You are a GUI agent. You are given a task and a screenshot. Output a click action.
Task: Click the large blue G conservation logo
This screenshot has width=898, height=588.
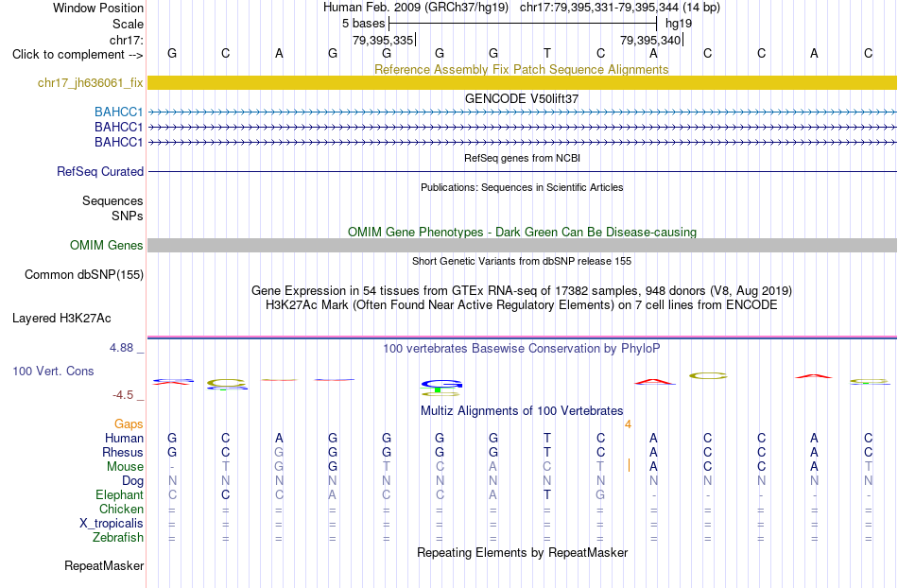[x=441, y=384]
